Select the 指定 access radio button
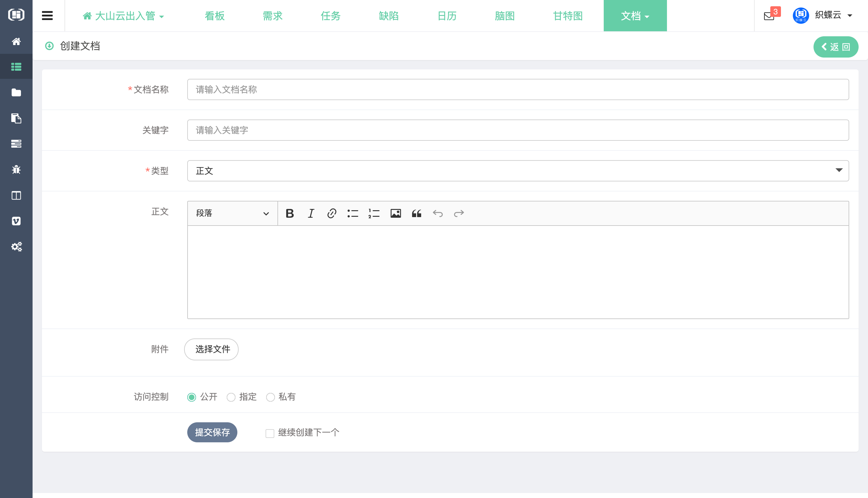Image resolution: width=868 pixels, height=498 pixels. pos(231,397)
